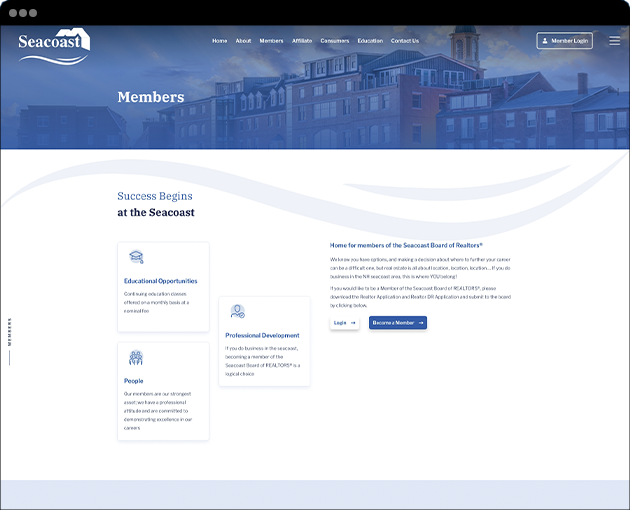
Task: Open Contact Us in navigation
Action: pos(405,41)
